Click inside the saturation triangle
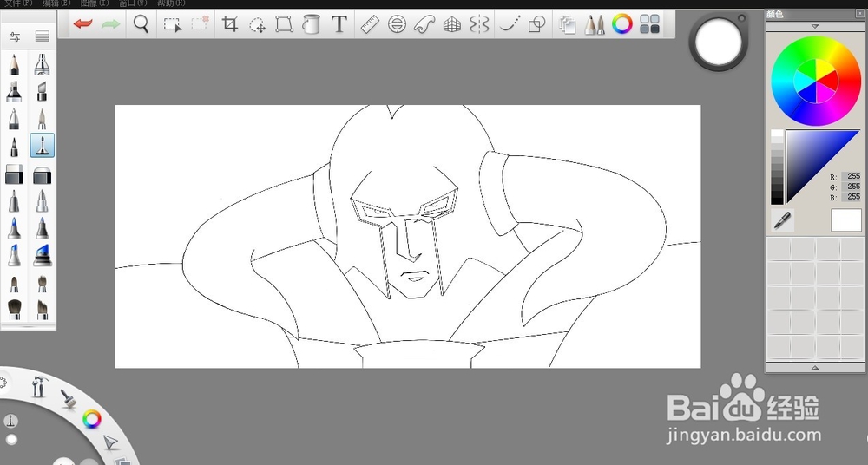This screenshot has width=868, height=465. coord(812,155)
